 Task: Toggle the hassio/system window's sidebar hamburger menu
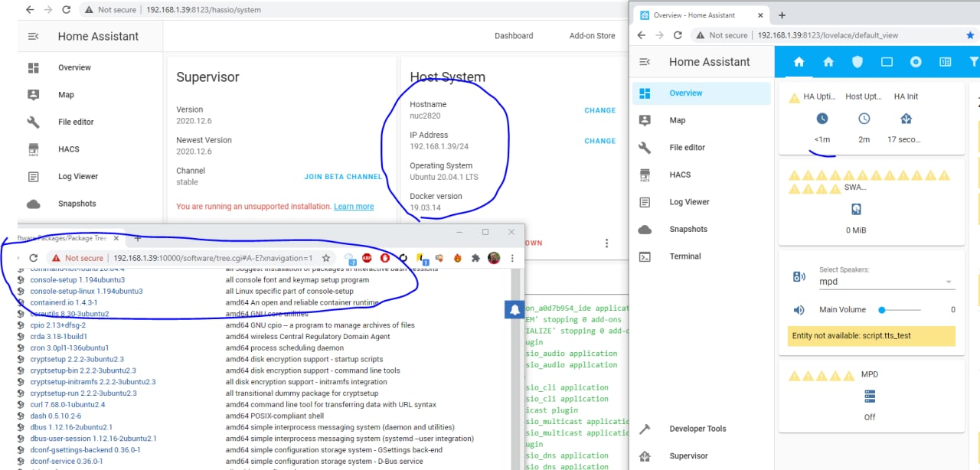(x=33, y=36)
